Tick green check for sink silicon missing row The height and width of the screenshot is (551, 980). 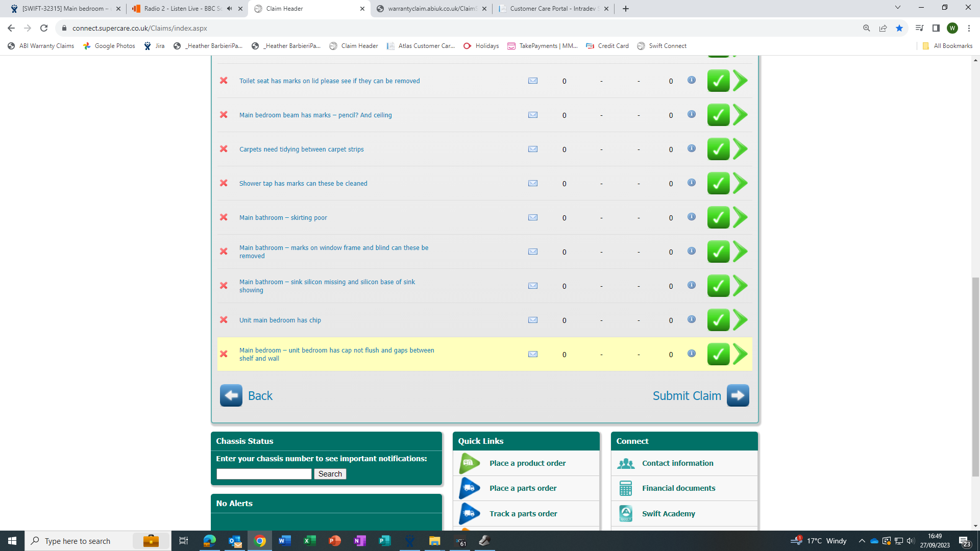click(x=718, y=286)
